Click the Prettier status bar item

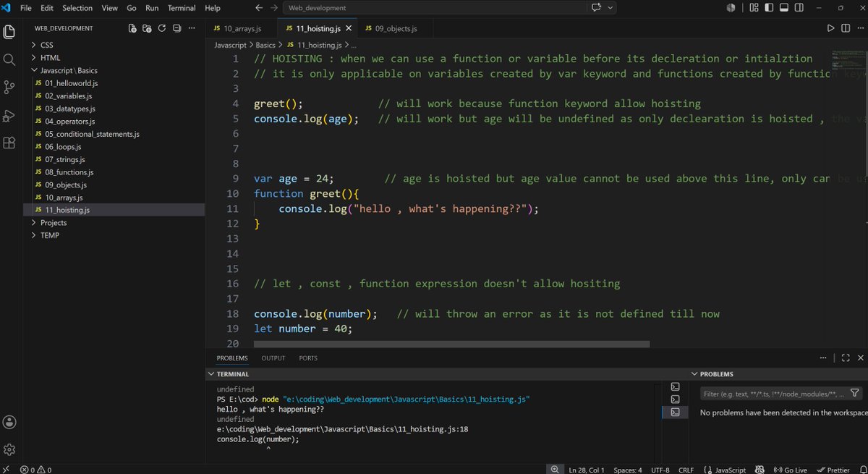tap(833, 470)
